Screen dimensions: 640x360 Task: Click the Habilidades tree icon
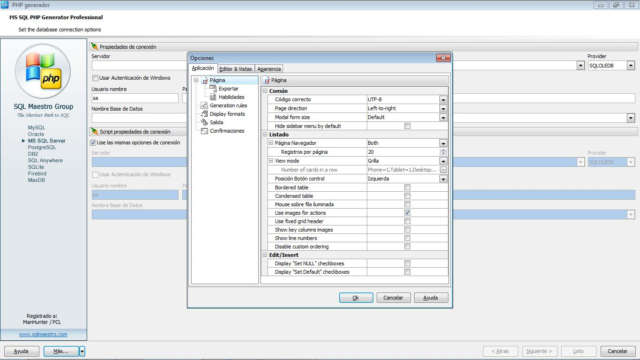(x=213, y=97)
